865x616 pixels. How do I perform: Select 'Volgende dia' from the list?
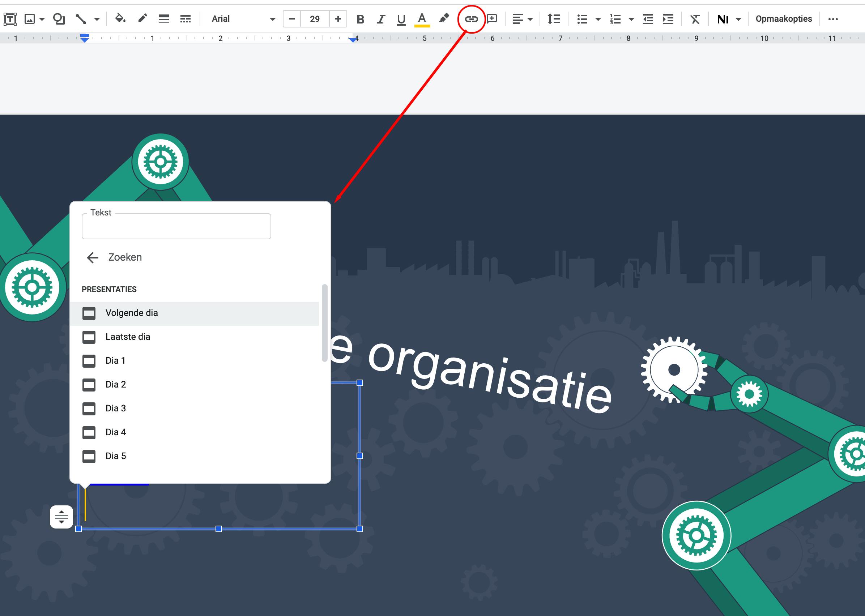click(131, 313)
